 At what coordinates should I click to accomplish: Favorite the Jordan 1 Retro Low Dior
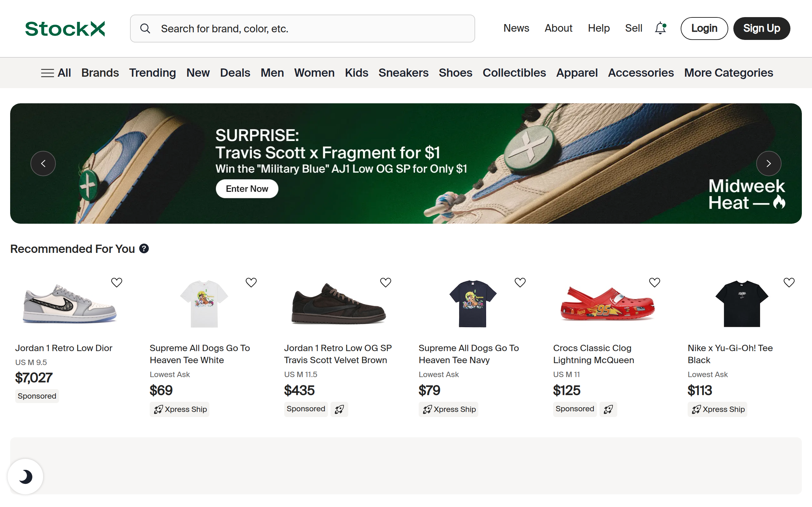click(x=116, y=282)
